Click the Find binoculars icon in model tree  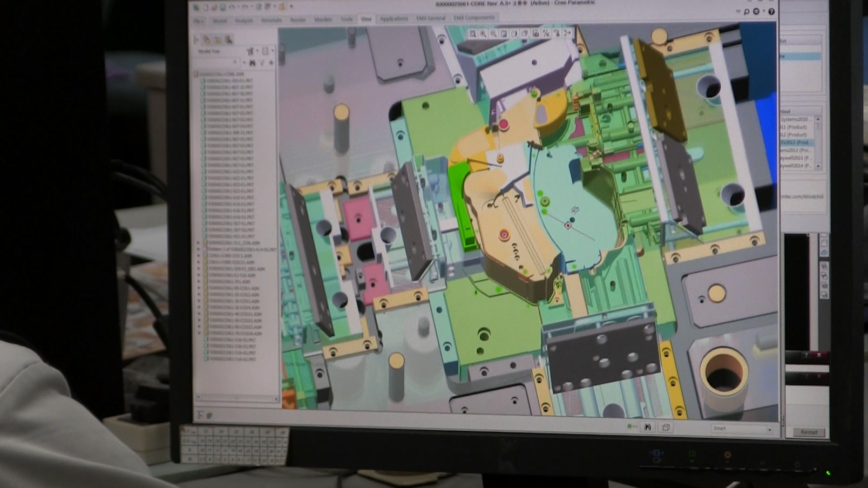252,63
